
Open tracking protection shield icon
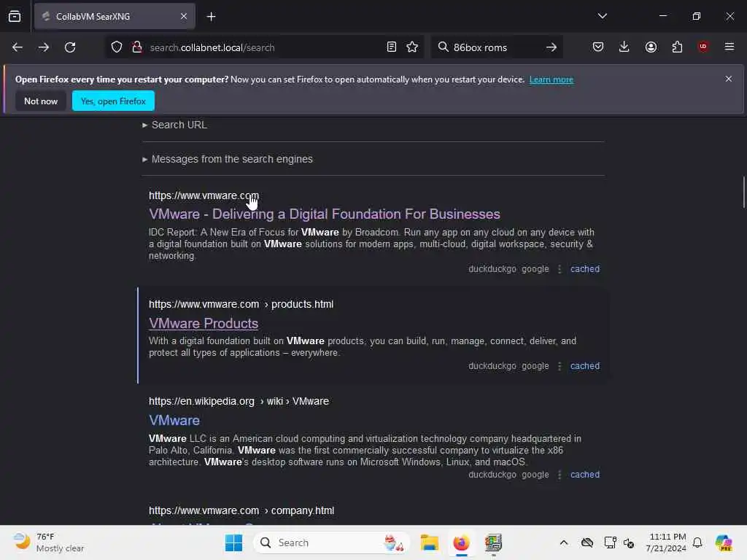point(117,47)
